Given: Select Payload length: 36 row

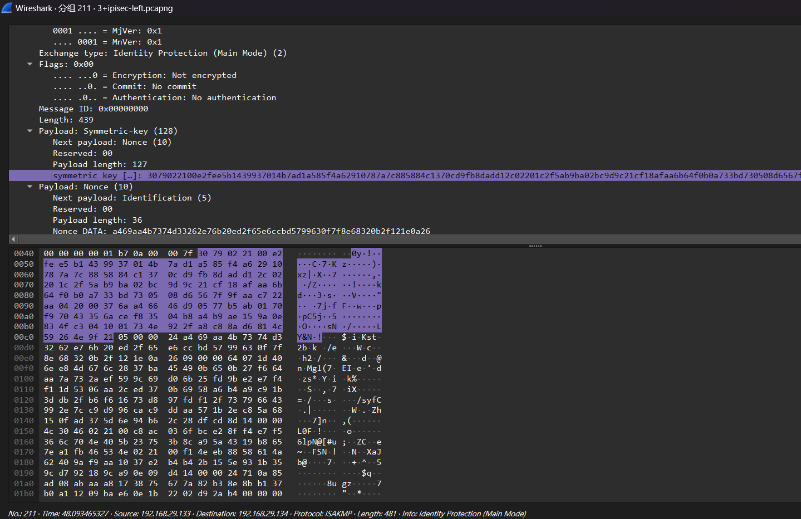Looking at the screenshot, I should (x=97, y=220).
